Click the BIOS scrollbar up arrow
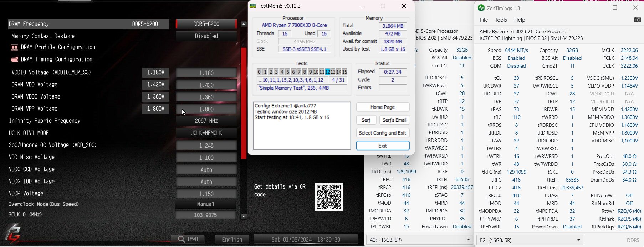This screenshot has width=644, height=247. [x=244, y=24]
